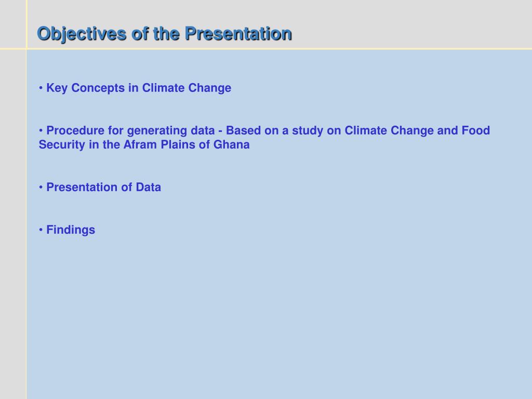The height and width of the screenshot is (399, 532).
Task: Click the bullet dot before 'Presentation of Data'
Action: click(41, 187)
